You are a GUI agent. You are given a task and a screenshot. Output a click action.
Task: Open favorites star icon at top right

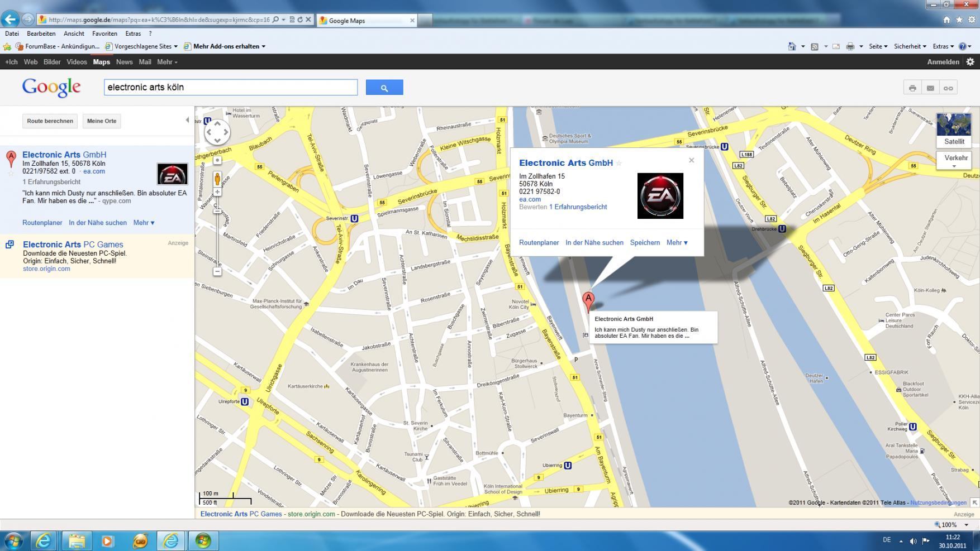(x=959, y=20)
